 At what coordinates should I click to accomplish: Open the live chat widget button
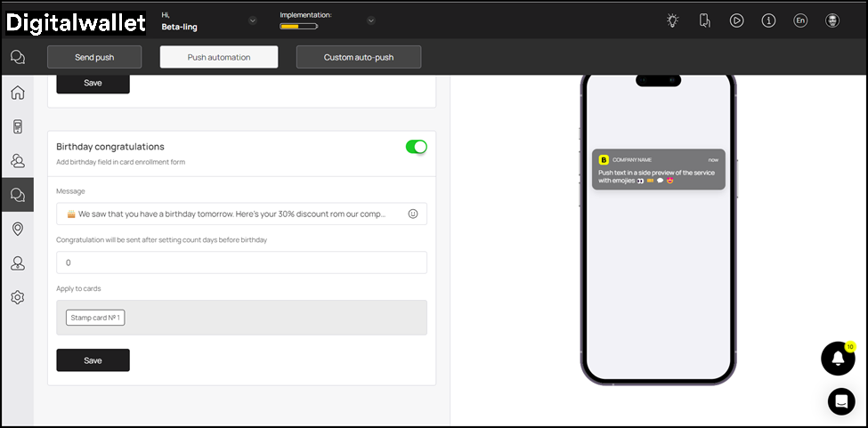point(840,401)
